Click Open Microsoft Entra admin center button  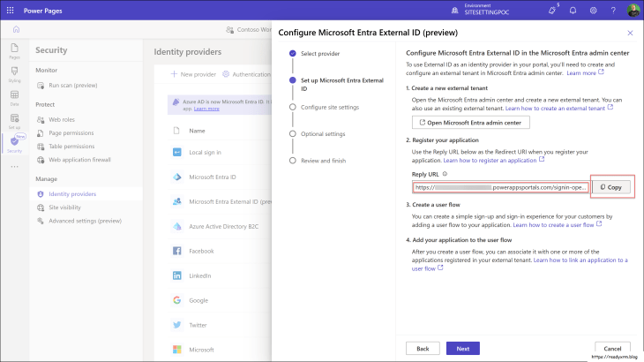point(471,123)
